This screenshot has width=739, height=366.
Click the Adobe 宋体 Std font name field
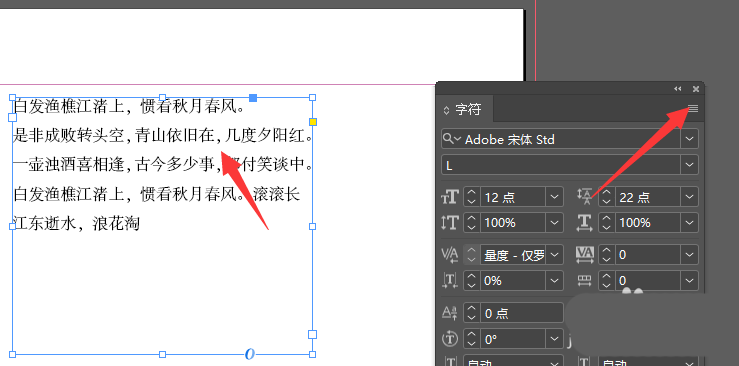point(571,139)
